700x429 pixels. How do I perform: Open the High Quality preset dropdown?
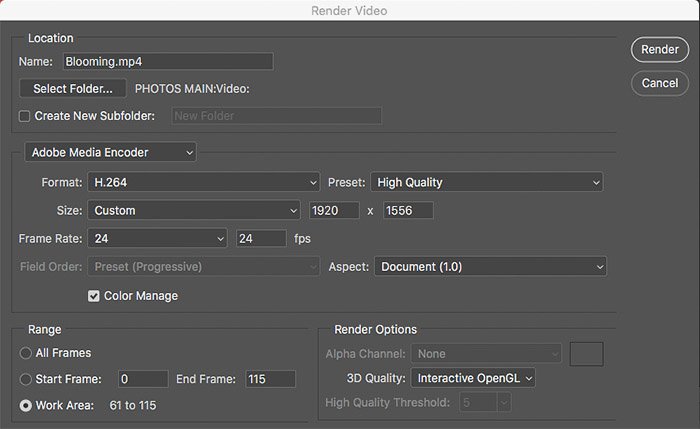pos(487,182)
